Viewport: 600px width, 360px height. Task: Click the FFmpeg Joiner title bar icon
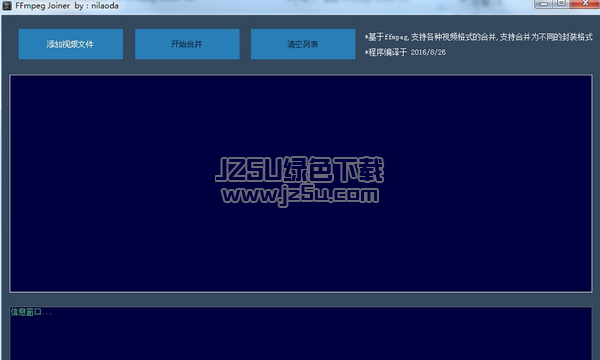[7, 6]
